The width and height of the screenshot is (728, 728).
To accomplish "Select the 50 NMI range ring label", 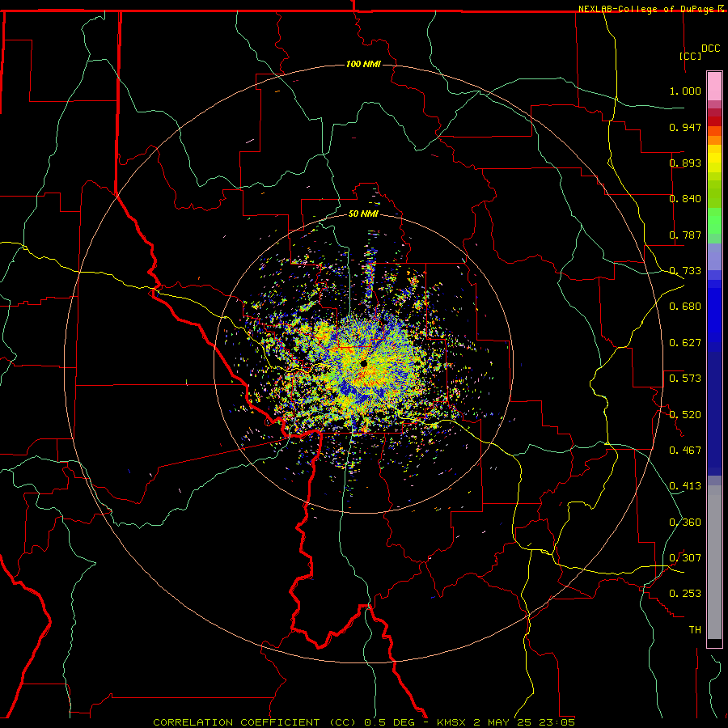I will coord(363,214).
